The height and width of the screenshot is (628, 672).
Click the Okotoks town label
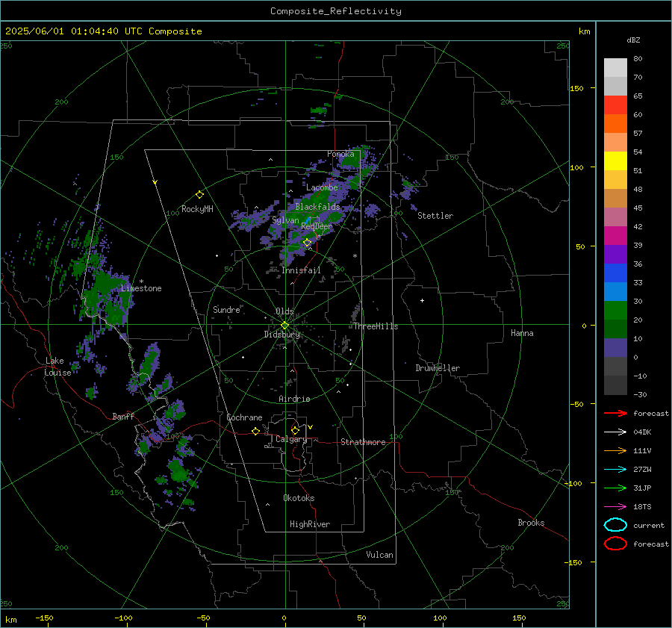(x=299, y=498)
